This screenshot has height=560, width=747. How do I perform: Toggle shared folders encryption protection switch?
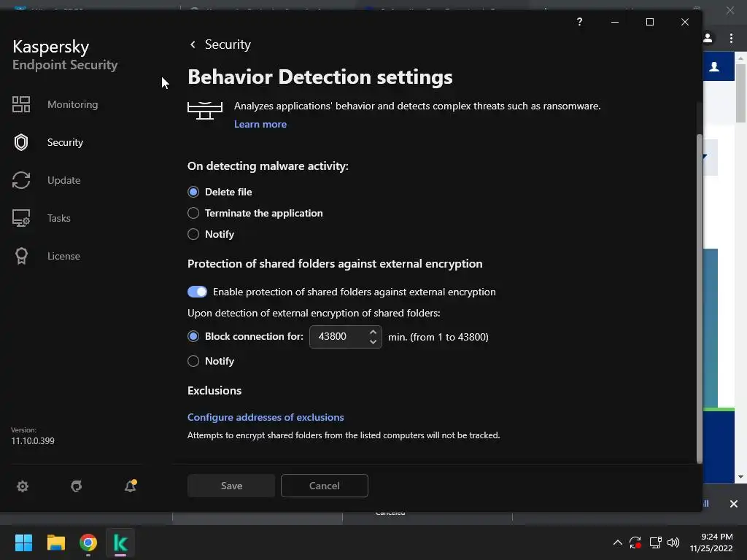point(197,292)
